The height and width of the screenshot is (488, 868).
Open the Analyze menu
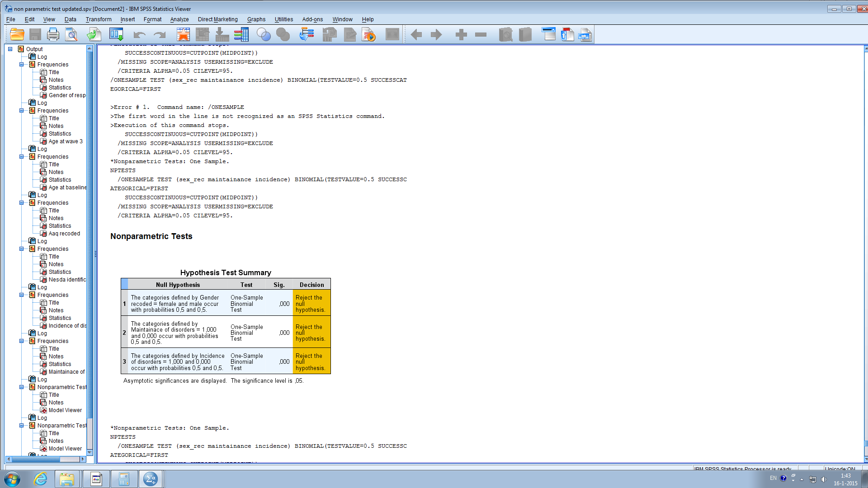coord(179,19)
